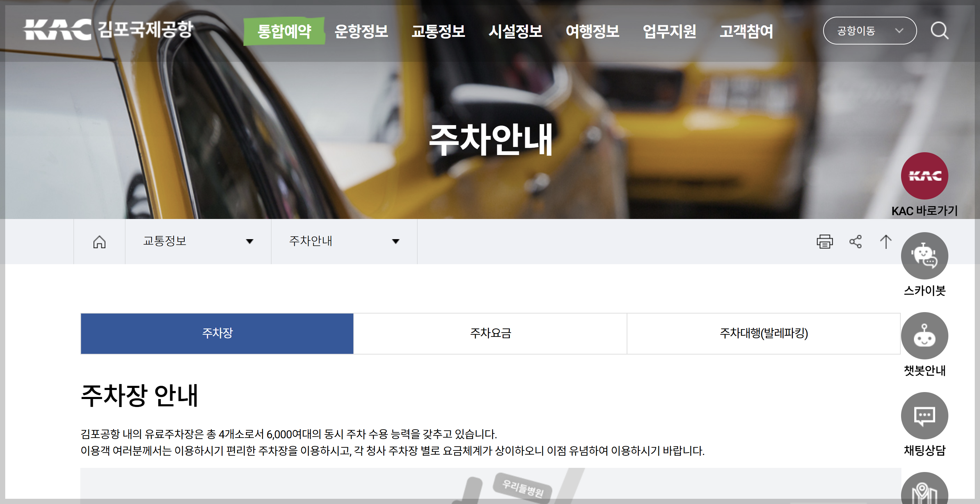Switch to the 주차대행(발레파킹) tab
980x504 pixels.
click(763, 334)
